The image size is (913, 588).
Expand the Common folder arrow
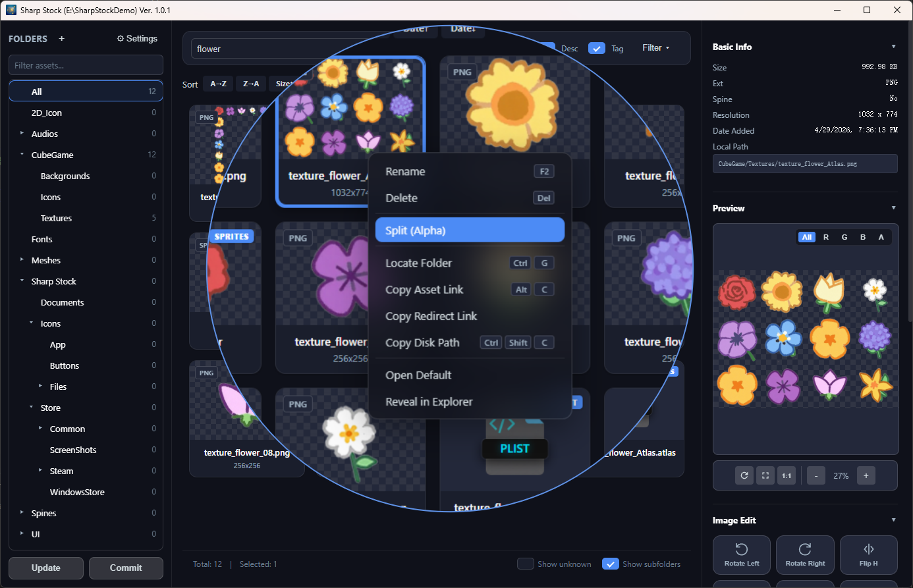tap(40, 429)
